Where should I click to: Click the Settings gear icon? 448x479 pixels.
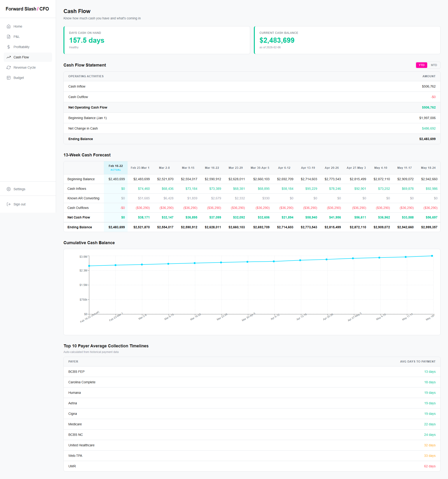click(9, 189)
